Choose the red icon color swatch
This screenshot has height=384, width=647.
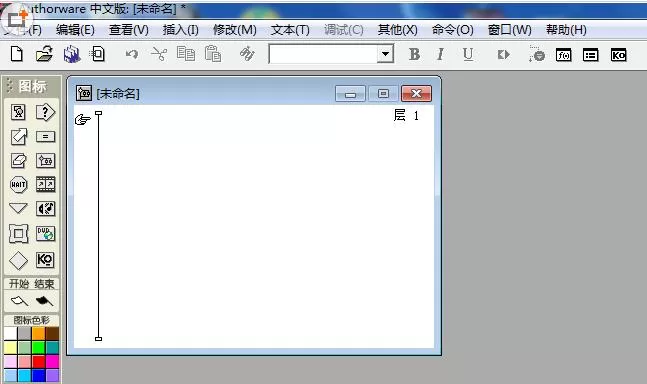[x=38, y=362]
